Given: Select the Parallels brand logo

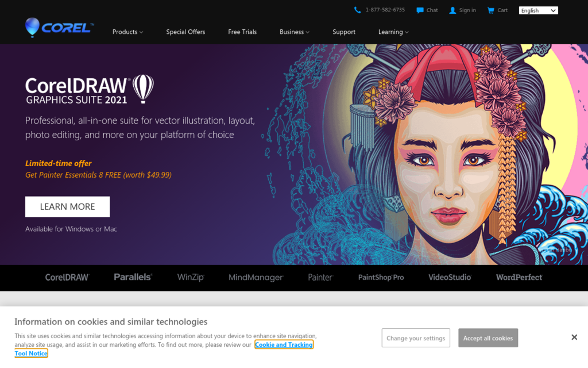Looking at the screenshot, I should [133, 277].
